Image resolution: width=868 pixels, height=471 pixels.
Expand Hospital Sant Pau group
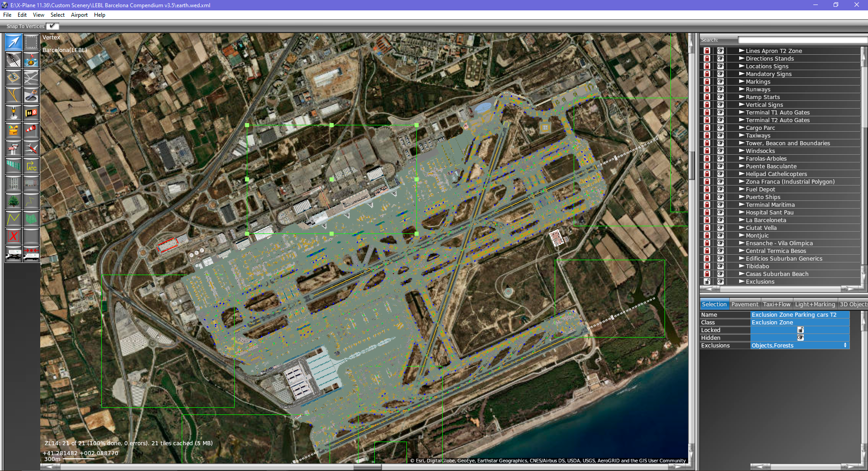(741, 212)
